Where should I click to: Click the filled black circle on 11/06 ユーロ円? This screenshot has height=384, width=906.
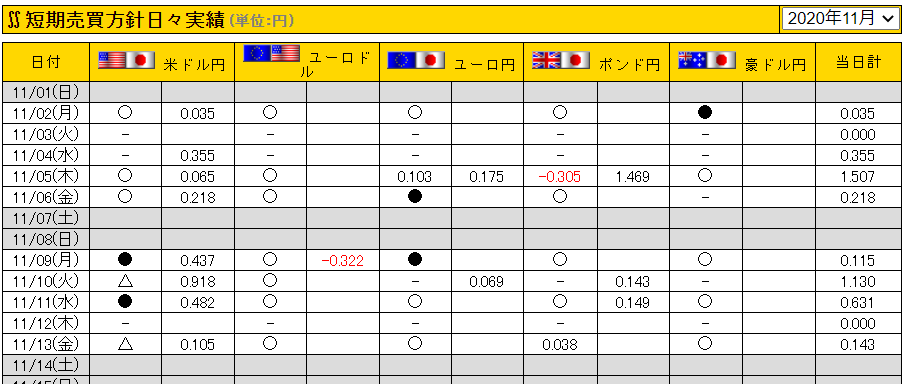[x=415, y=197]
